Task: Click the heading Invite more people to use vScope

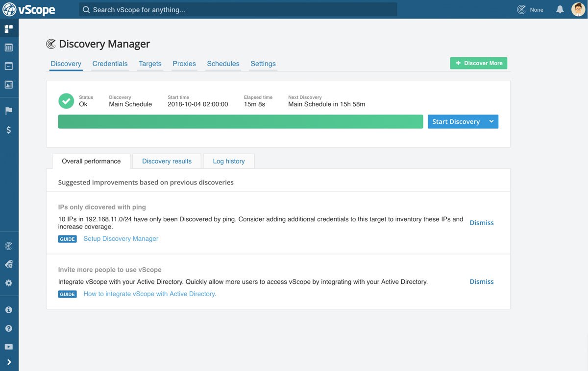Action: pos(110,270)
